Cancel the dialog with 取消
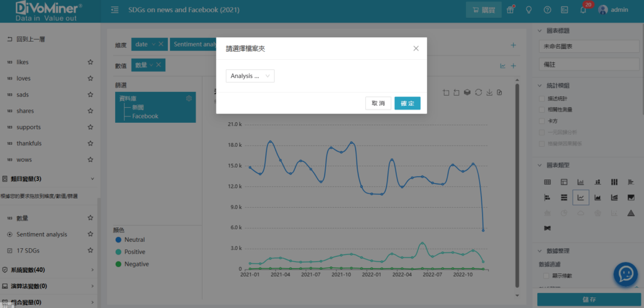644x308 pixels. [x=378, y=103]
